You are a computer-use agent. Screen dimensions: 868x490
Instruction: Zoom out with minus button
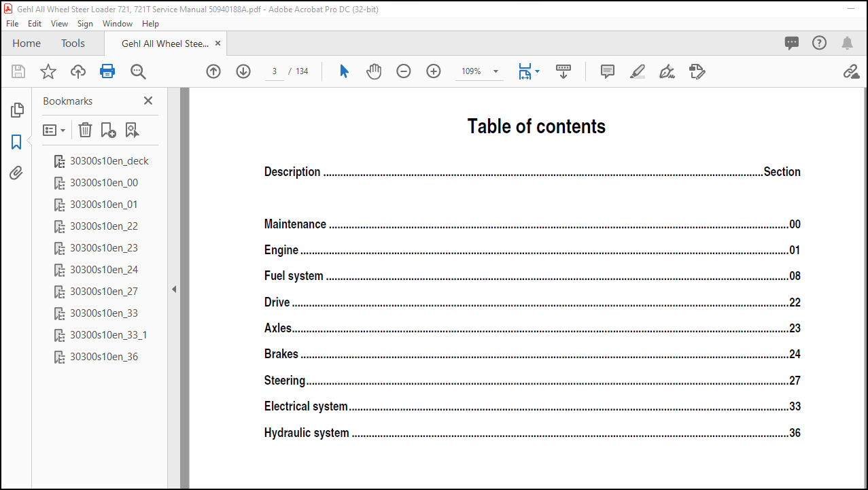[404, 71]
